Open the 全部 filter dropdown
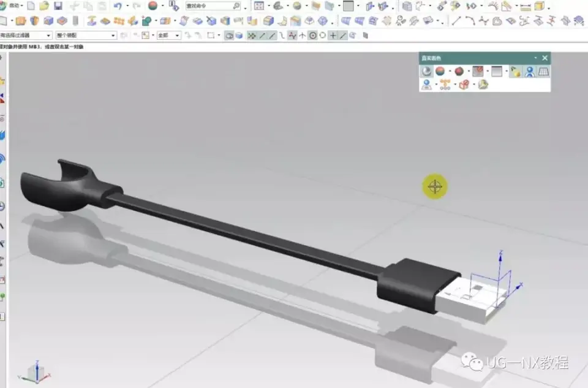The height and width of the screenshot is (388, 588). (168, 36)
